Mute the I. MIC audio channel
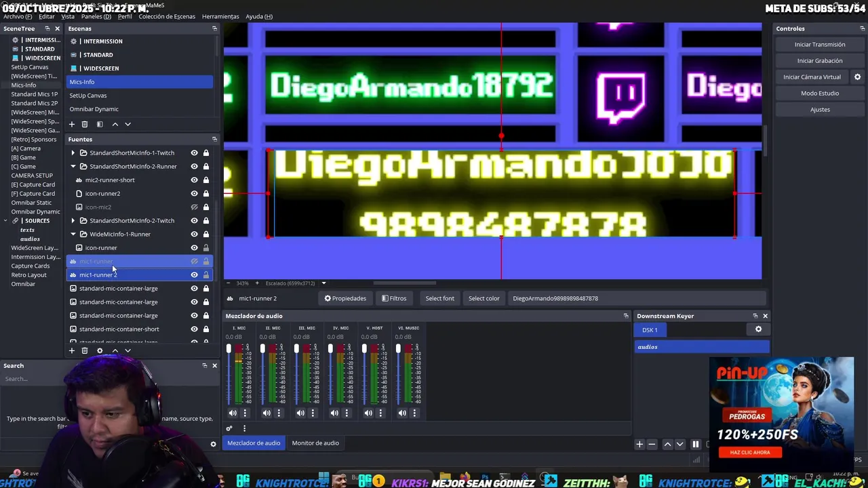The image size is (868, 488). tap(233, 413)
